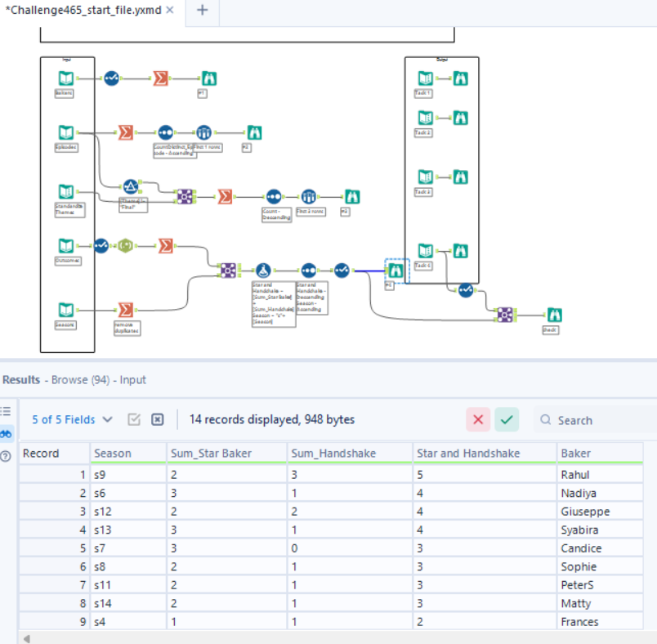Viewport: 657px width, 644px height.
Task: Select the Join tool below StandardsThemes input
Action: click(x=184, y=195)
